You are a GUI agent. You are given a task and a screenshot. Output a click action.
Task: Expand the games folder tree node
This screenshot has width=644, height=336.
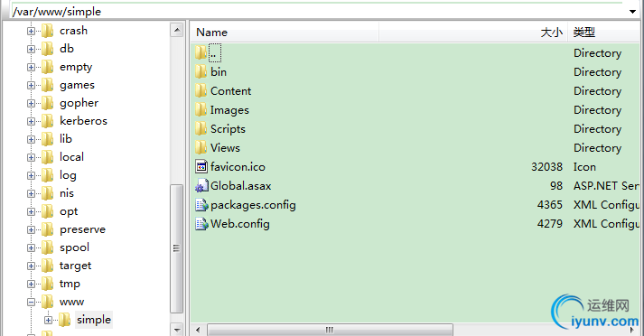[x=32, y=85]
